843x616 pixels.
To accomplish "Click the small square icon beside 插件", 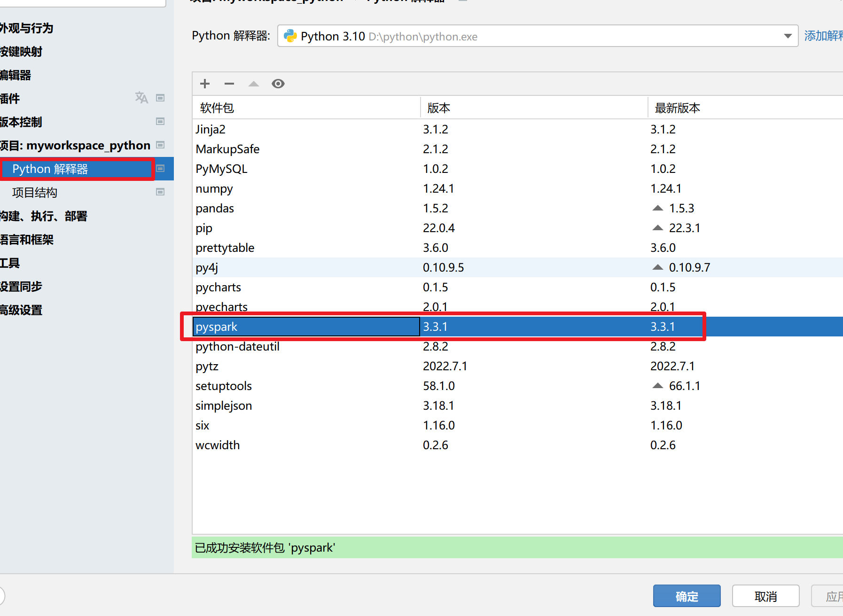I will pos(160,97).
